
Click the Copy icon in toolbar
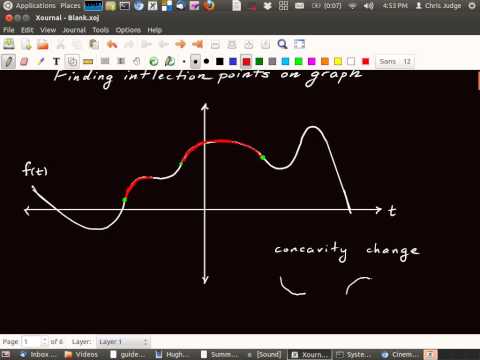[77, 44]
